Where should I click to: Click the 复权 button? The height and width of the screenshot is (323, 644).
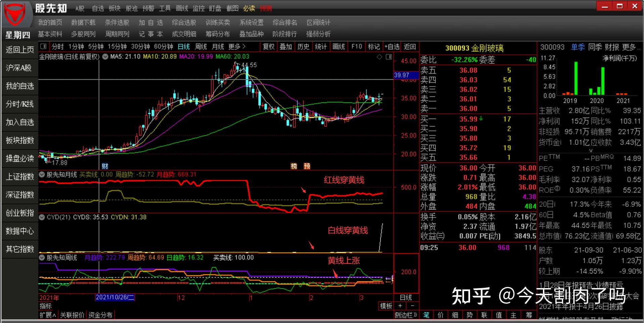[269, 46]
